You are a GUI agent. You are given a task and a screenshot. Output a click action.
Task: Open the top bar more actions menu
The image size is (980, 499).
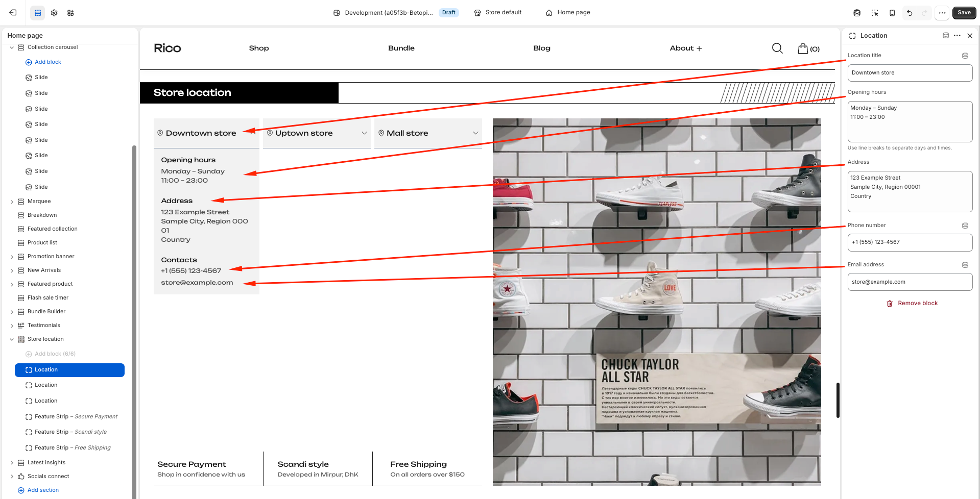[942, 13]
